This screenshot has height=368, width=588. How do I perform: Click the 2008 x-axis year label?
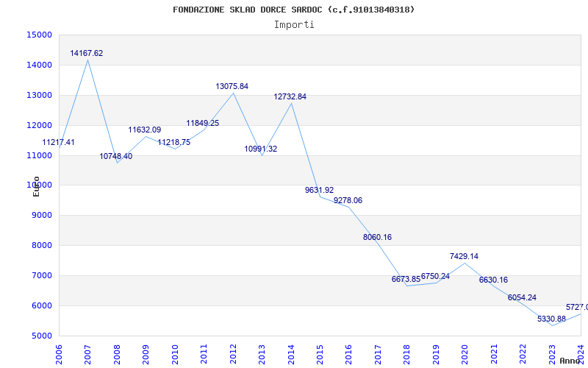pyautogui.click(x=117, y=354)
